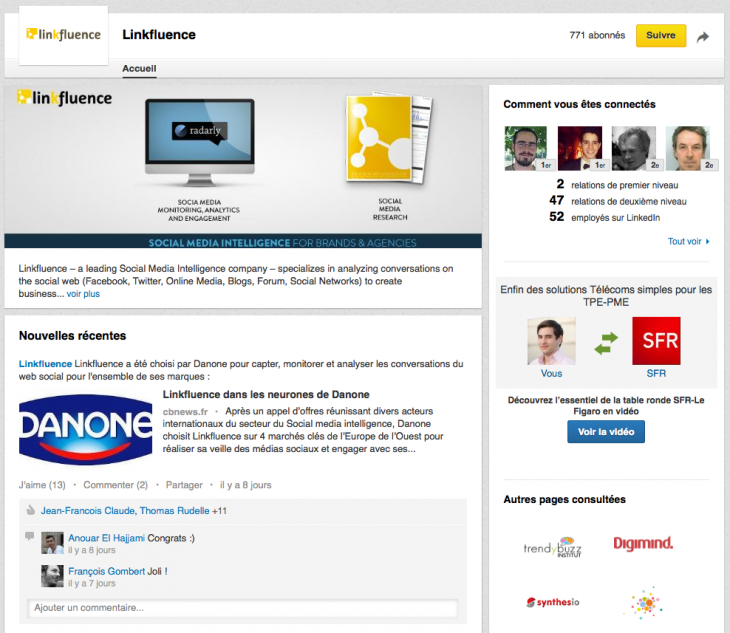Click the 47 relations de deuxième niveau line

tap(618, 201)
